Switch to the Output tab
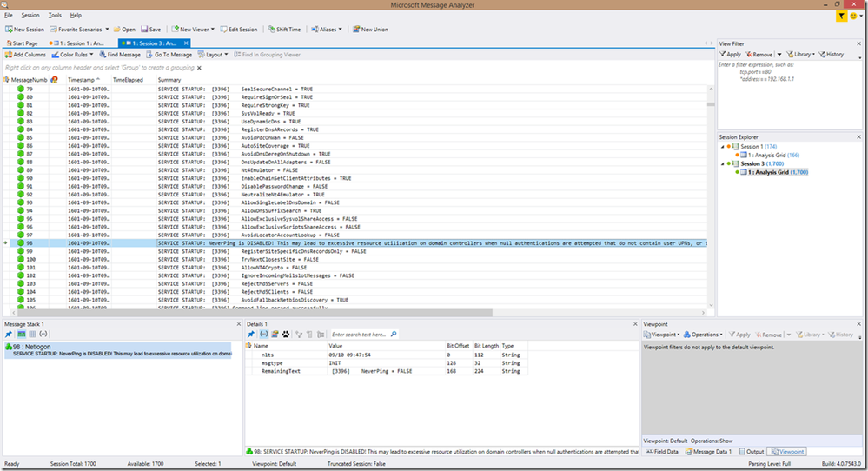 [x=752, y=452]
